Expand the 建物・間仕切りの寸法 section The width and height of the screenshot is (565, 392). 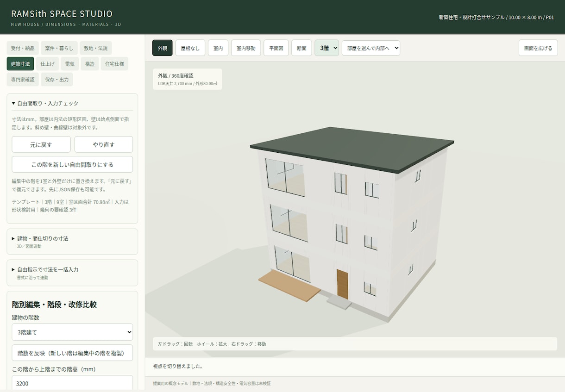click(72, 242)
